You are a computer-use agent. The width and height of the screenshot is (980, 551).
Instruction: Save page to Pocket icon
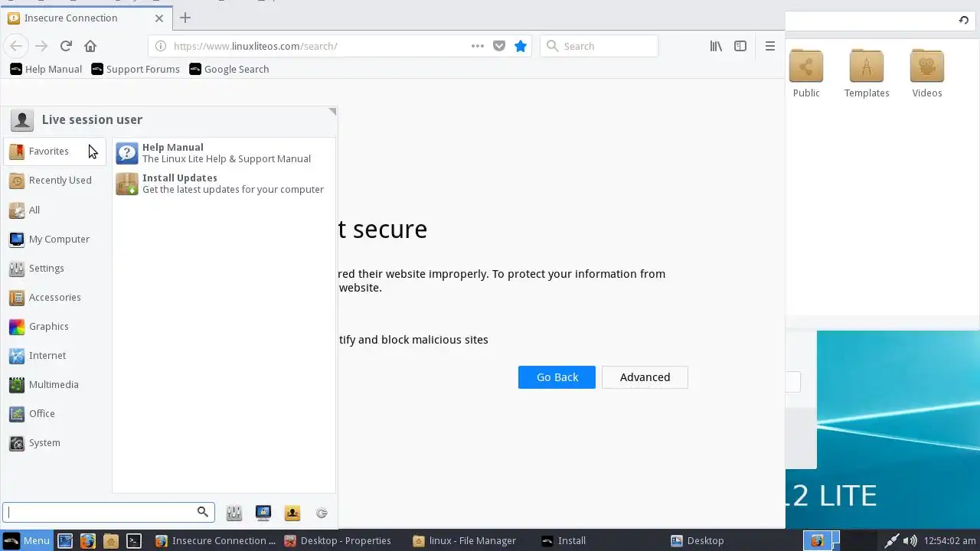tap(499, 46)
